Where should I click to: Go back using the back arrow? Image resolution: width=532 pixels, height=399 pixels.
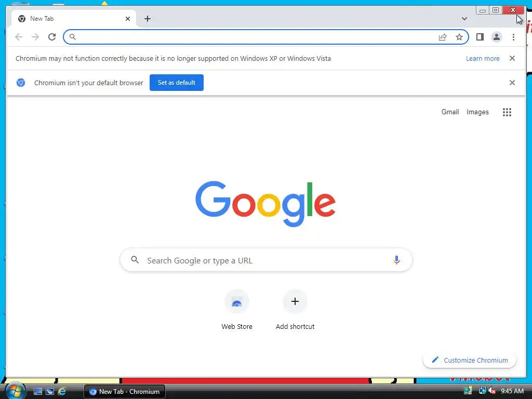(x=19, y=37)
